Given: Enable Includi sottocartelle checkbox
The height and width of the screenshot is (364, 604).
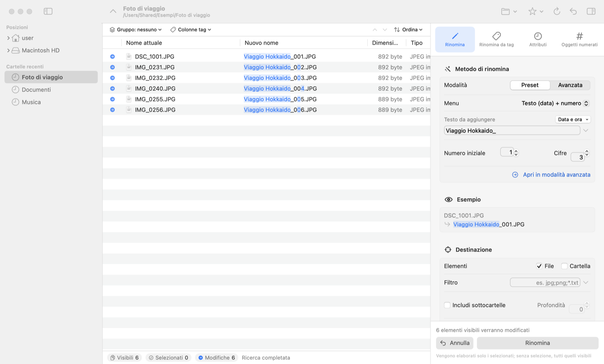Looking at the screenshot, I should tap(447, 305).
